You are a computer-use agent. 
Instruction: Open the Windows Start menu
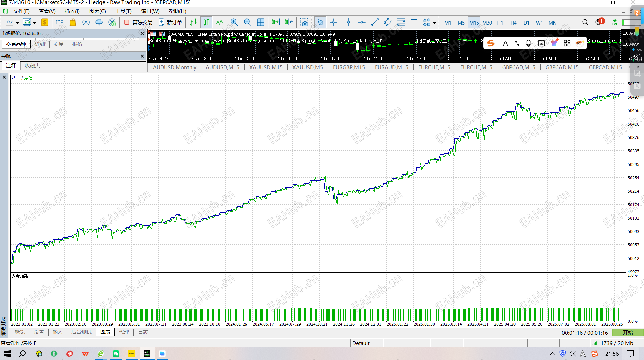7,354
